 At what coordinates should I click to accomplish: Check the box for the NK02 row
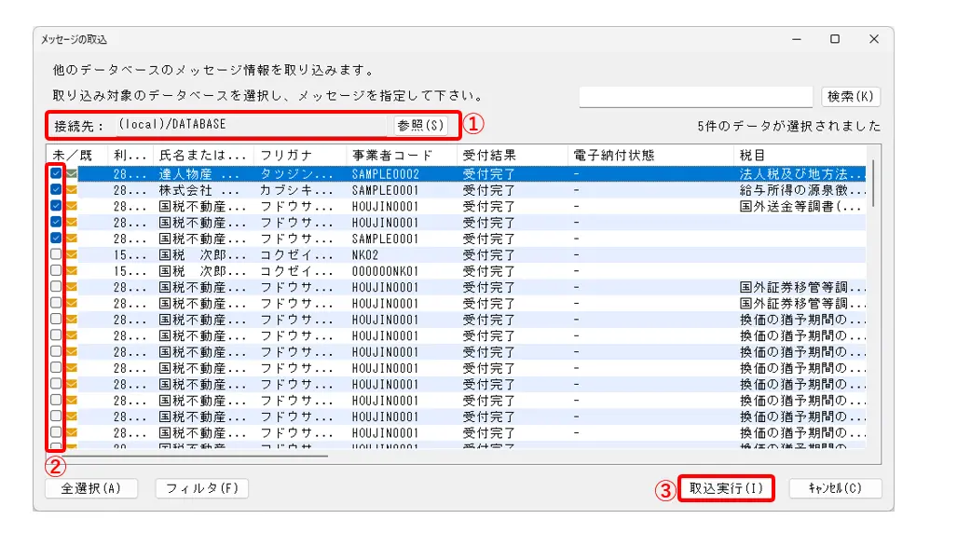pyautogui.click(x=56, y=254)
